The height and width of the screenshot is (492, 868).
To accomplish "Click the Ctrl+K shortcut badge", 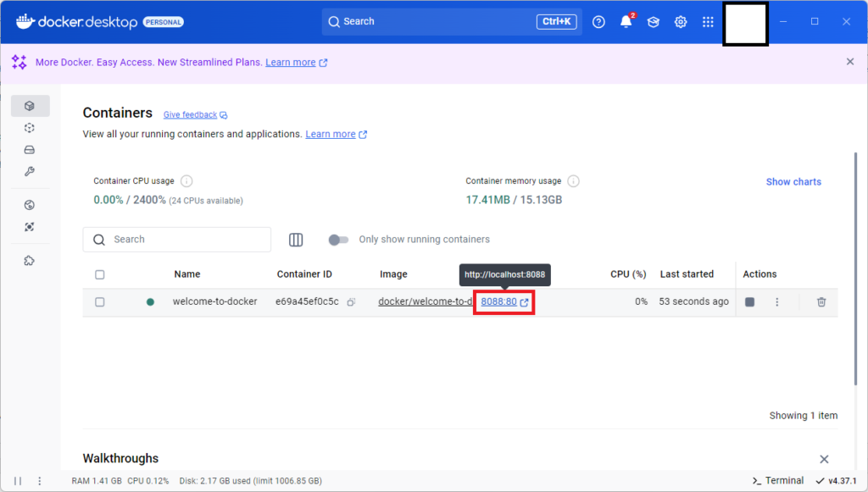I will (556, 21).
